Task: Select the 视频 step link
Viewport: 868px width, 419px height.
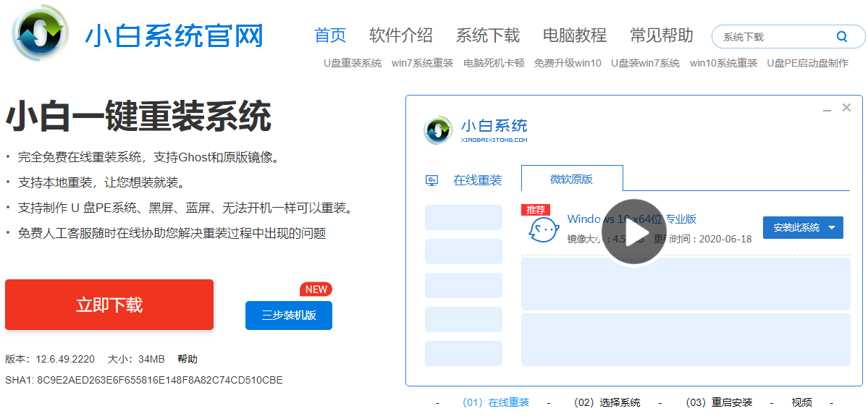Action: click(x=801, y=402)
